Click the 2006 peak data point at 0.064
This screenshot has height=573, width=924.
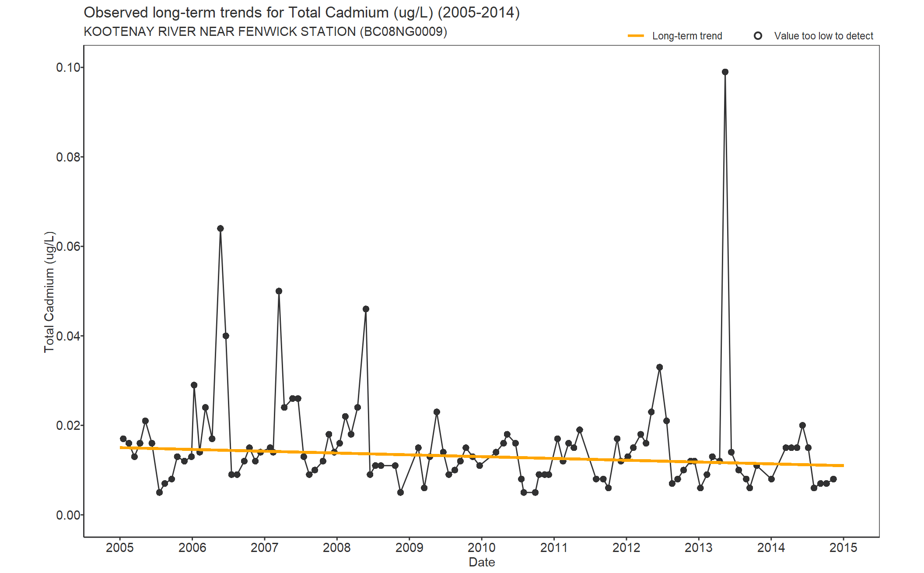(220, 228)
